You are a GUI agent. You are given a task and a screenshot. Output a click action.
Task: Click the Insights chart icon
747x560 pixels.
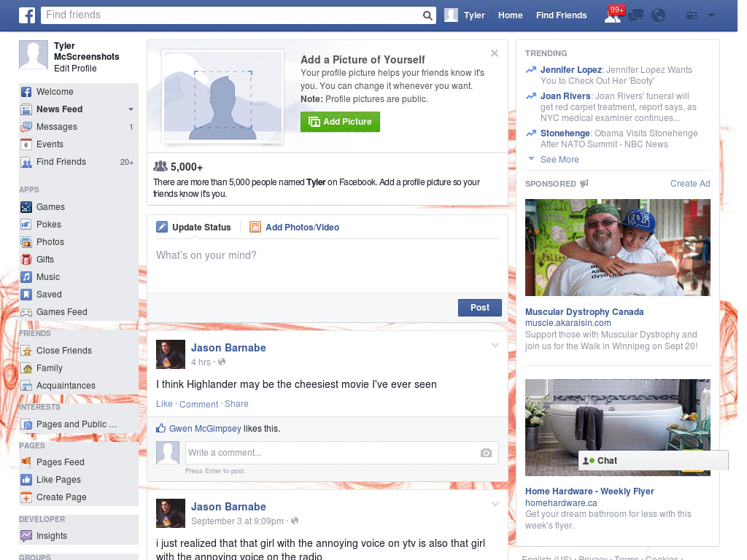tap(26, 536)
